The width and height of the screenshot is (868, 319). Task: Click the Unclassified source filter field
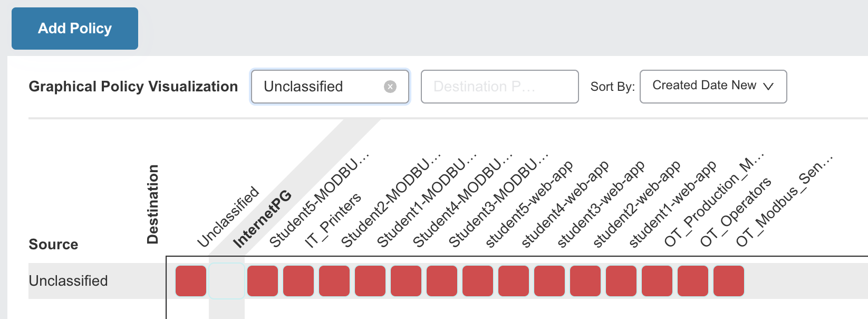click(330, 87)
